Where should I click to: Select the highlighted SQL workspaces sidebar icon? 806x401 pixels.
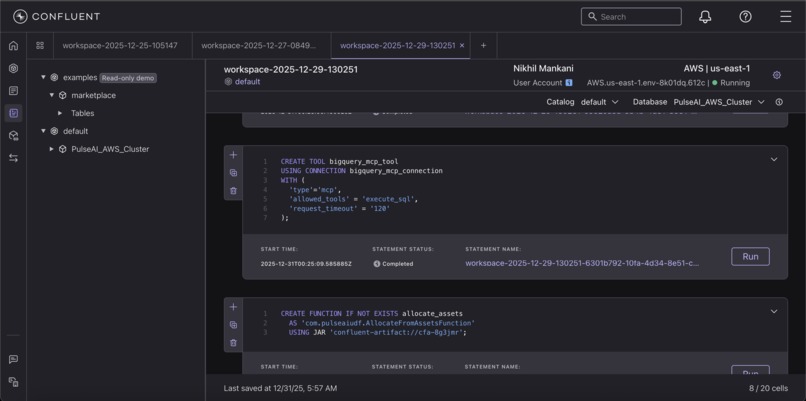(x=13, y=113)
